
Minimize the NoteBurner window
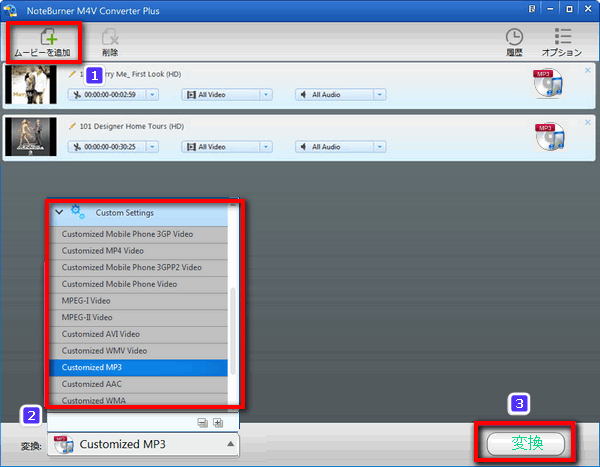(x=550, y=9)
